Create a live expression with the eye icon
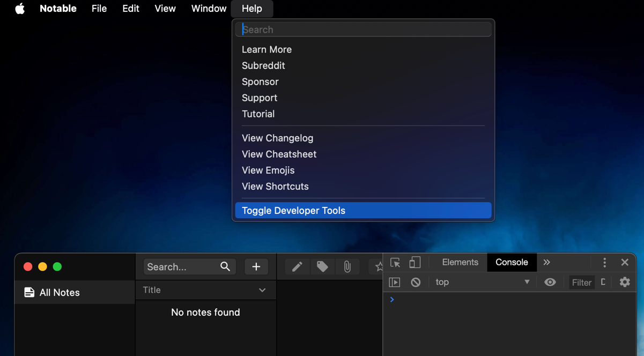Image resolution: width=644 pixels, height=356 pixels. [550, 282]
